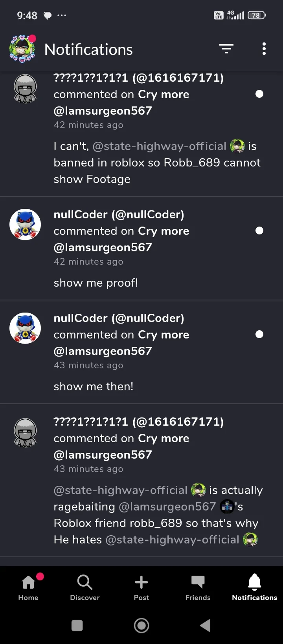
Task: Follow the @Iamsurgeon567 mention in the ragebaiting comment
Action: tap(167, 507)
